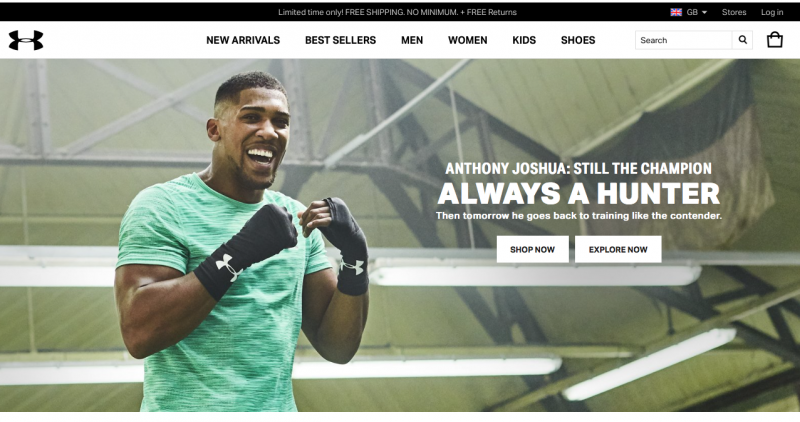
Task: Click the free shipping promo banner text
Action: tap(397, 12)
